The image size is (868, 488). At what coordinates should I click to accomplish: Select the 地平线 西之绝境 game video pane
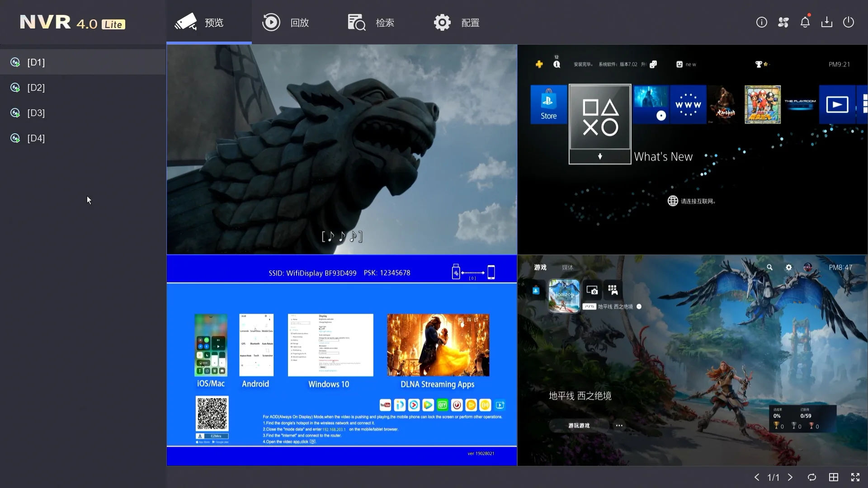click(x=693, y=360)
